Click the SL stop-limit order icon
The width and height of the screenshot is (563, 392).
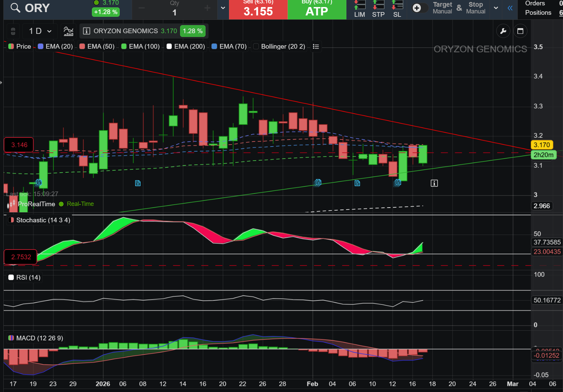[397, 9]
